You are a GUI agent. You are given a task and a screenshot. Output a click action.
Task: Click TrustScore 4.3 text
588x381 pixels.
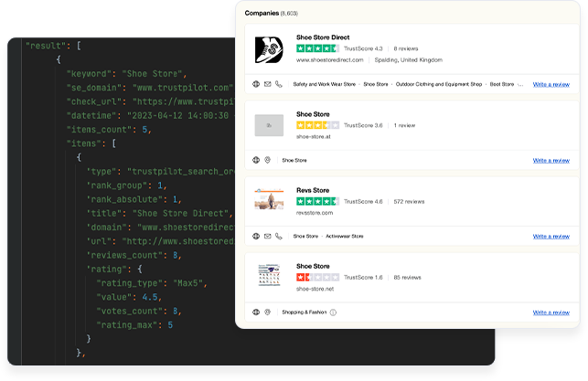[363, 48]
